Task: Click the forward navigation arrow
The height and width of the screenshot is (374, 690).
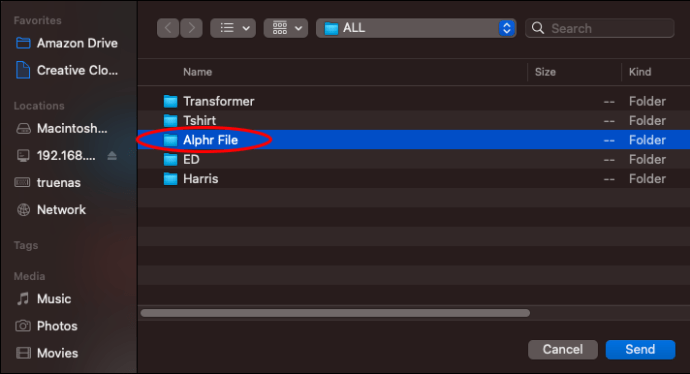Action: (191, 28)
